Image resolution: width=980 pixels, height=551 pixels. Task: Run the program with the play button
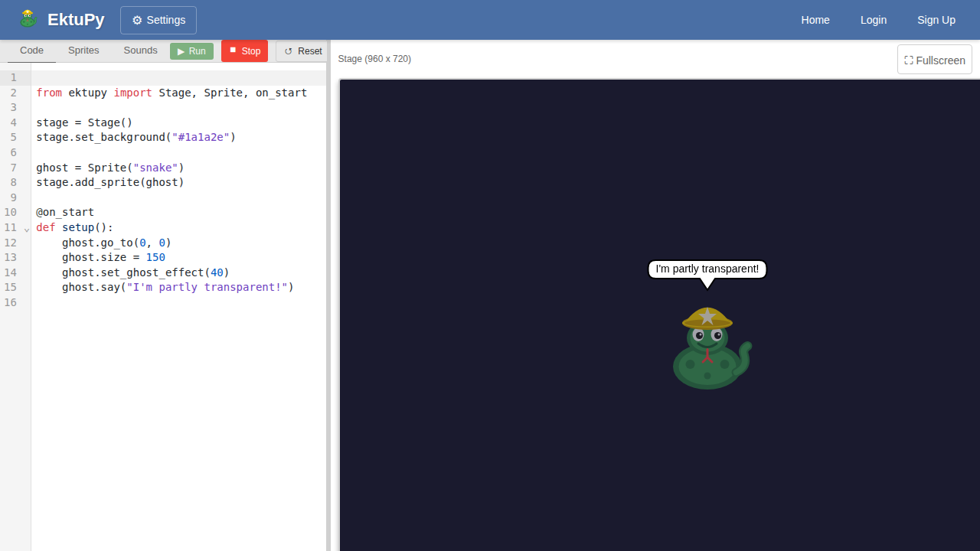click(191, 51)
